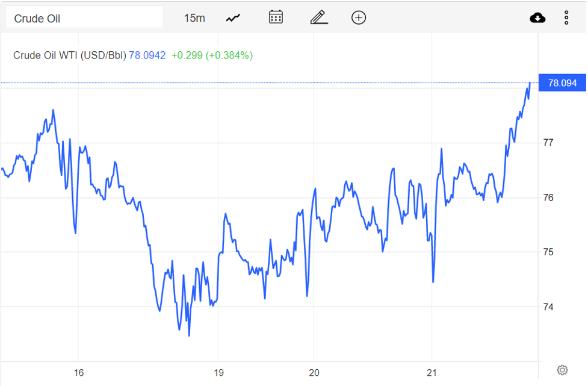Screen dimensions: 588x386
Task: Select the pencil drawing tool
Action: pyautogui.click(x=318, y=17)
